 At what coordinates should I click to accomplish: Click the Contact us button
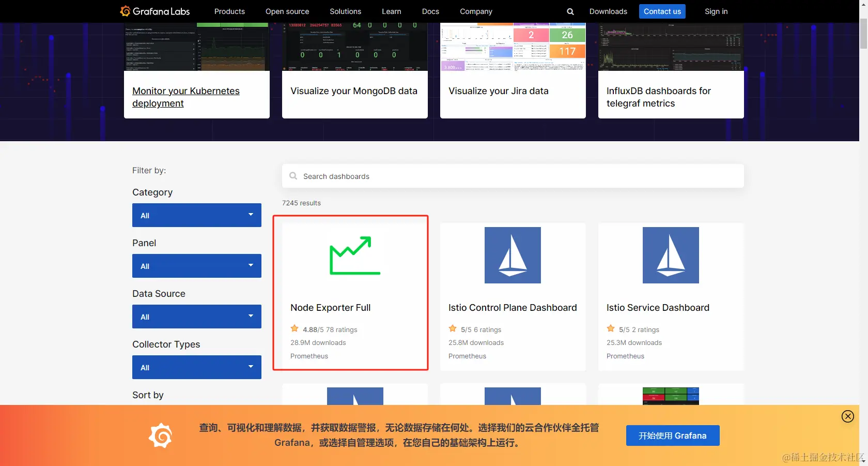[x=662, y=11]
